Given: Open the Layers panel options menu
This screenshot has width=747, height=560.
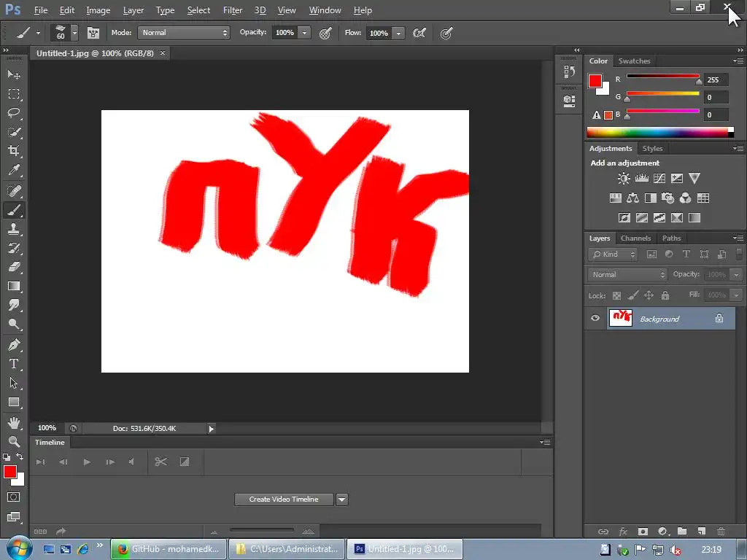Looking at the screenshot, I should click(738, 238).
